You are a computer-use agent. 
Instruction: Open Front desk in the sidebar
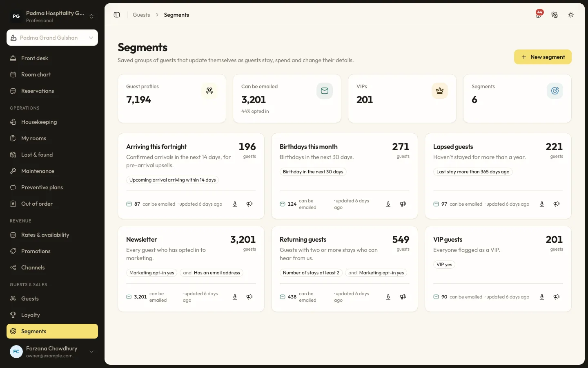click(52, 58)
